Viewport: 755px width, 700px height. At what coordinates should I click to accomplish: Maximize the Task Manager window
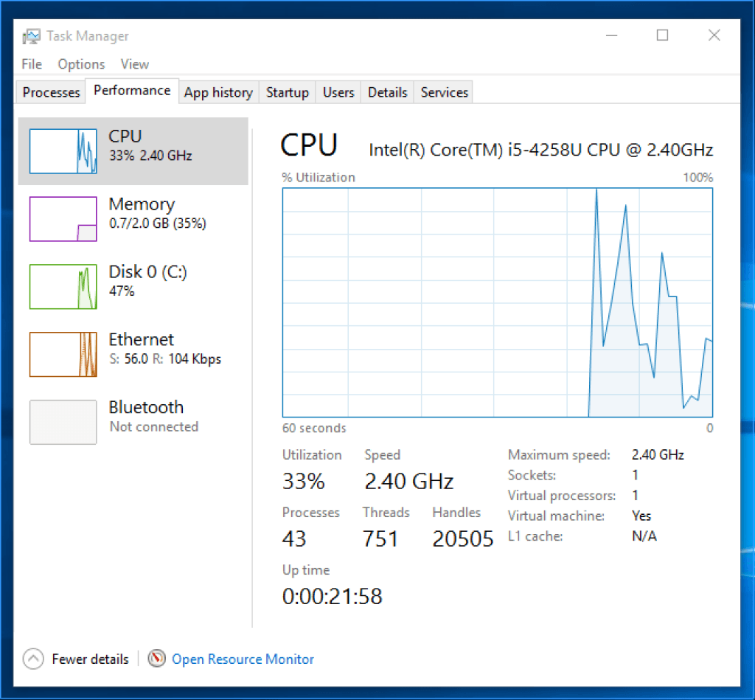click(x=662, y=35)
